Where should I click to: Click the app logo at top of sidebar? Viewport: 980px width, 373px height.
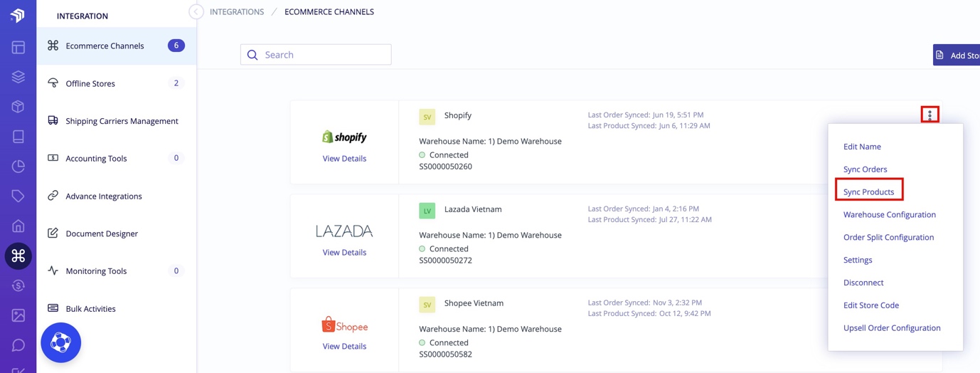coord(18,16)
